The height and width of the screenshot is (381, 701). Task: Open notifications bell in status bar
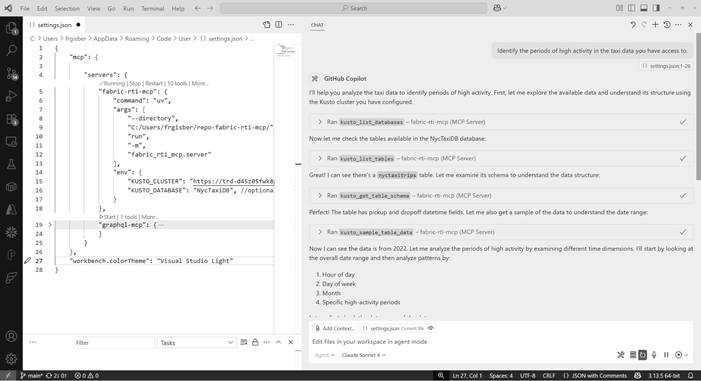click(691, 376)
